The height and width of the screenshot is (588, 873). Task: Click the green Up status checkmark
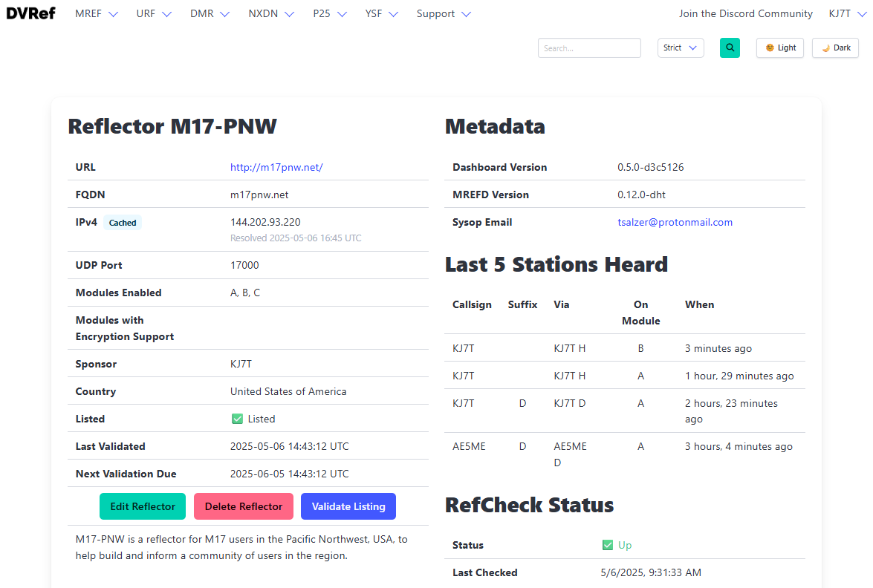[x=608, y=545]
